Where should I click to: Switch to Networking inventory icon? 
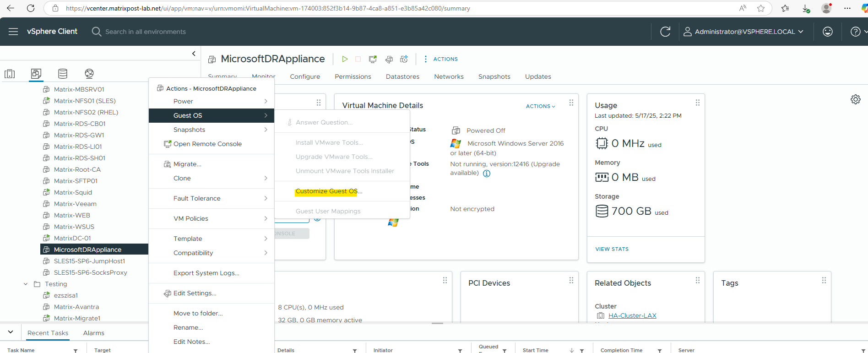(x=89, y=74)
